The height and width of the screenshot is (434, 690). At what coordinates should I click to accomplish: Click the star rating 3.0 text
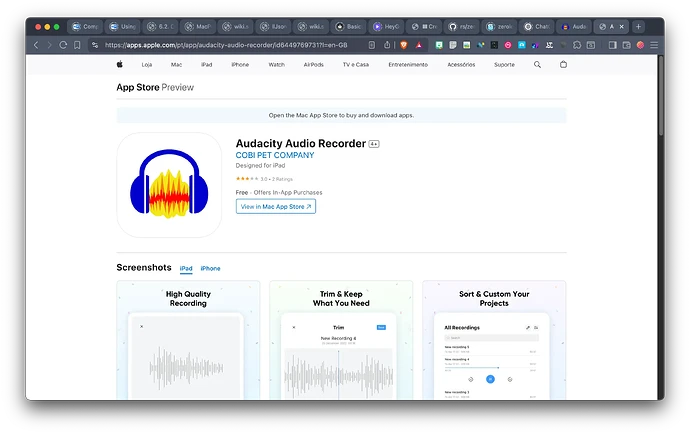click(264, 179)
